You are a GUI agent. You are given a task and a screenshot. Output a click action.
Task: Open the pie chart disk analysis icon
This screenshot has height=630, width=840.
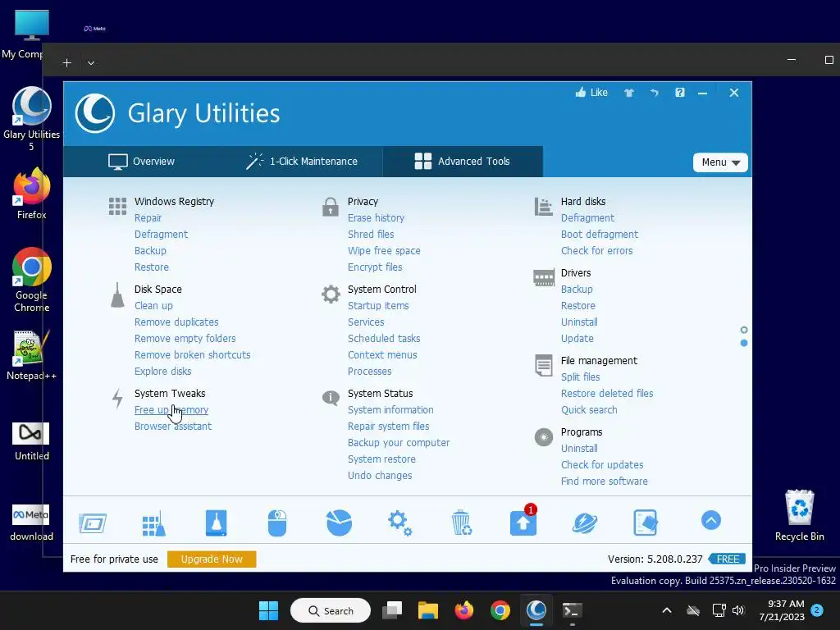(339, 523)
